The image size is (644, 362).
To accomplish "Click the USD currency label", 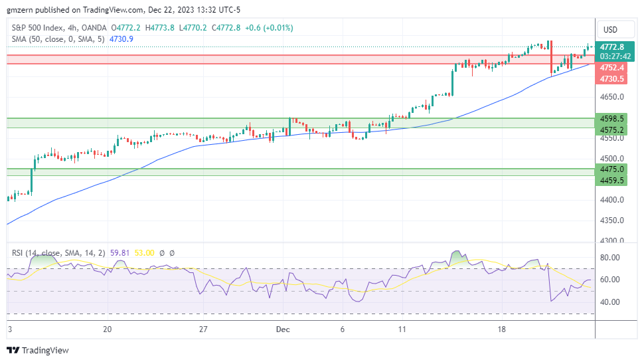I will 610,30.
